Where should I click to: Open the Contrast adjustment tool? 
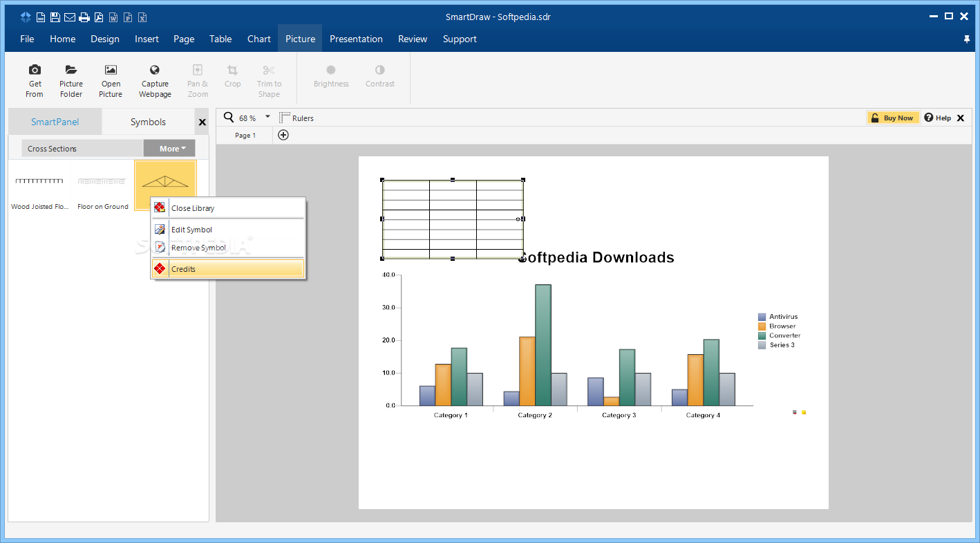(380, 75)
